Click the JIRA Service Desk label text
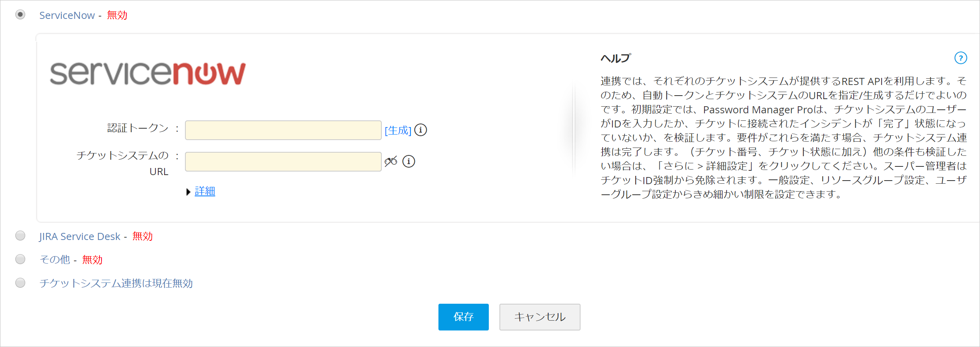 (x=80, y=236)
